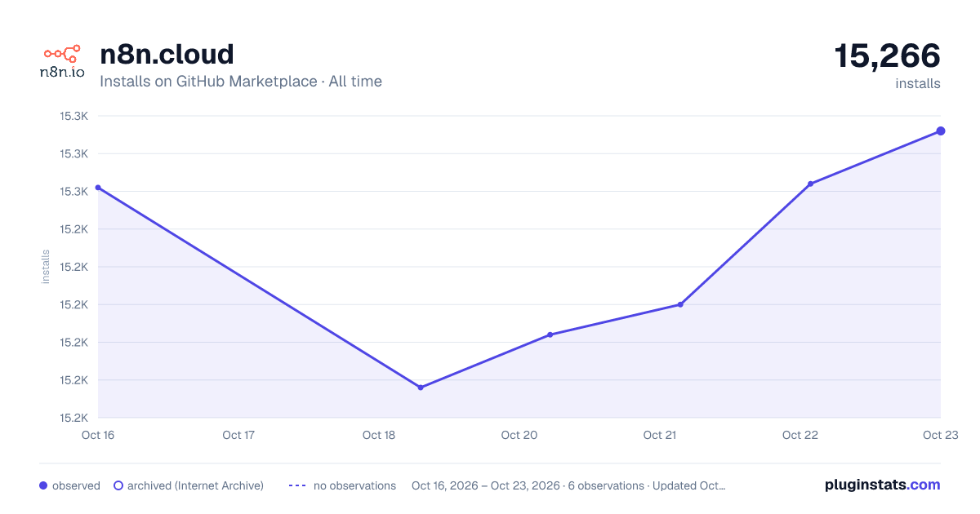
Task: Open the pluginstats.com link
Action: (883, 485)
